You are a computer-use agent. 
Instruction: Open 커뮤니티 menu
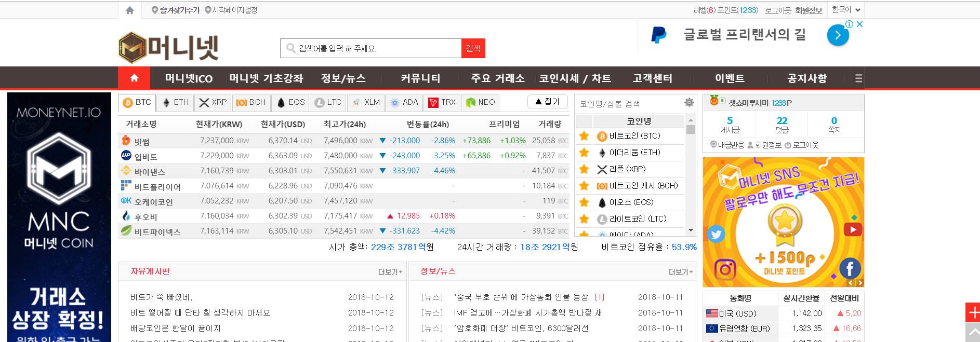pos(420,78)
